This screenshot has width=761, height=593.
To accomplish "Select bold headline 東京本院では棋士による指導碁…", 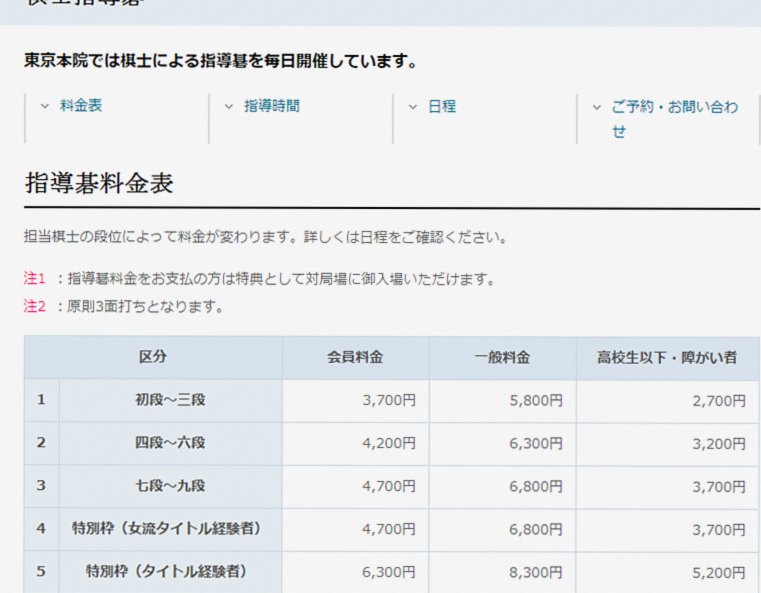I will pos(220,61).
